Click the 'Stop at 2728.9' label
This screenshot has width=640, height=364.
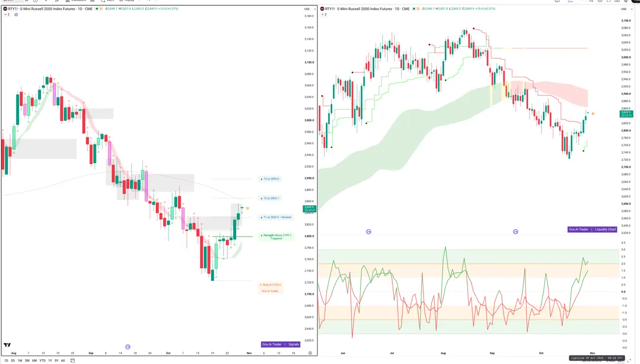pyautogui.click(x=270, y=285)
